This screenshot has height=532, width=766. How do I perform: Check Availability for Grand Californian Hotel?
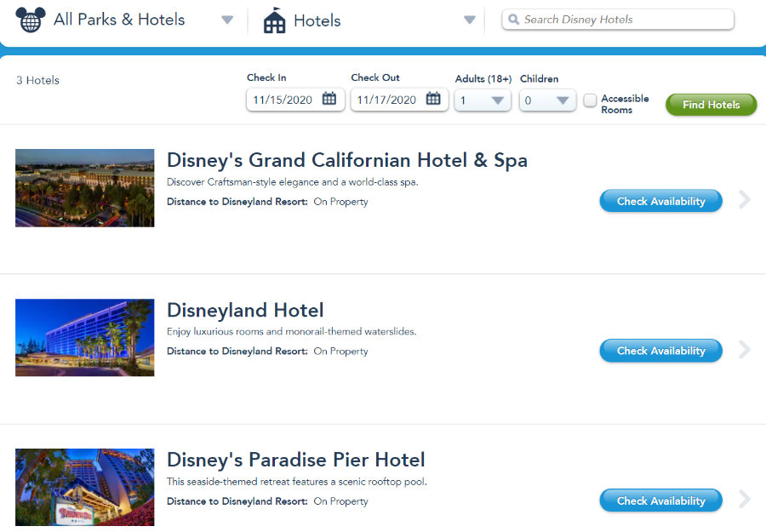coord(660,202)
